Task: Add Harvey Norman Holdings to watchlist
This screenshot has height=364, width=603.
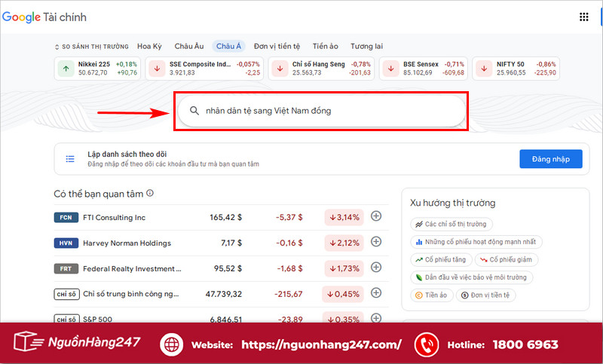Action: tap(376, 243)
